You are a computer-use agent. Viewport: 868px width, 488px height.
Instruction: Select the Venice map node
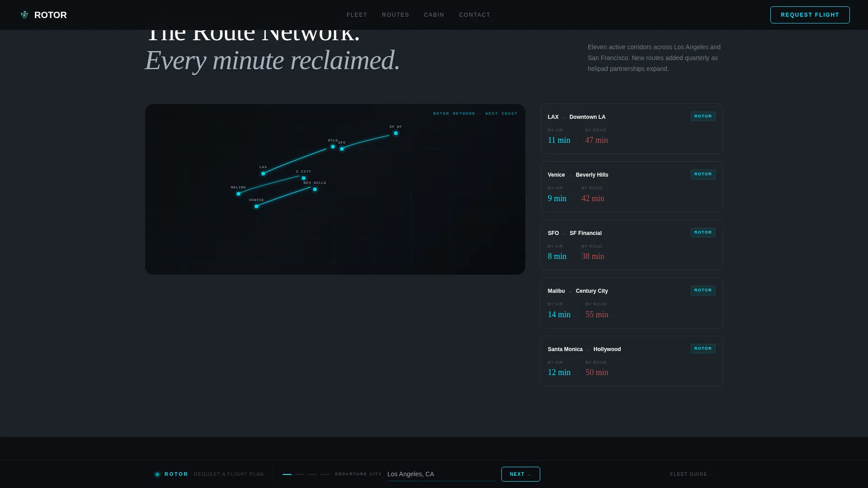256,206
